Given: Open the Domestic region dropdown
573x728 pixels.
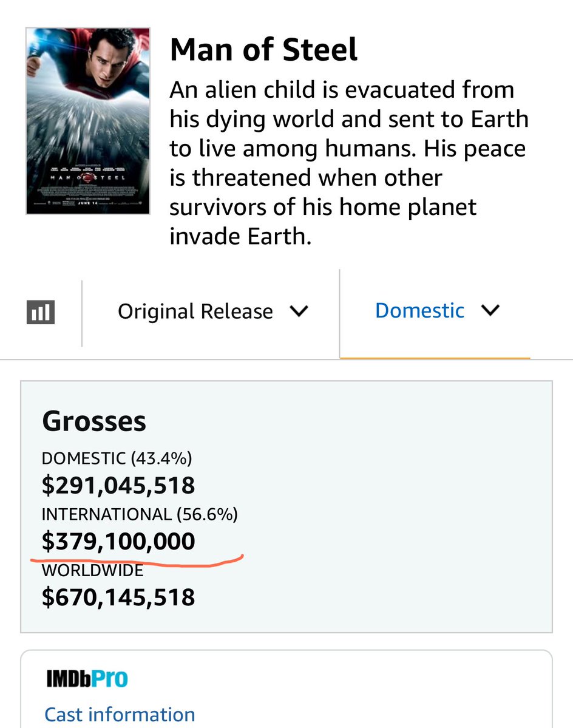Looking at the screenshot, I should click(x=437, y=310).
